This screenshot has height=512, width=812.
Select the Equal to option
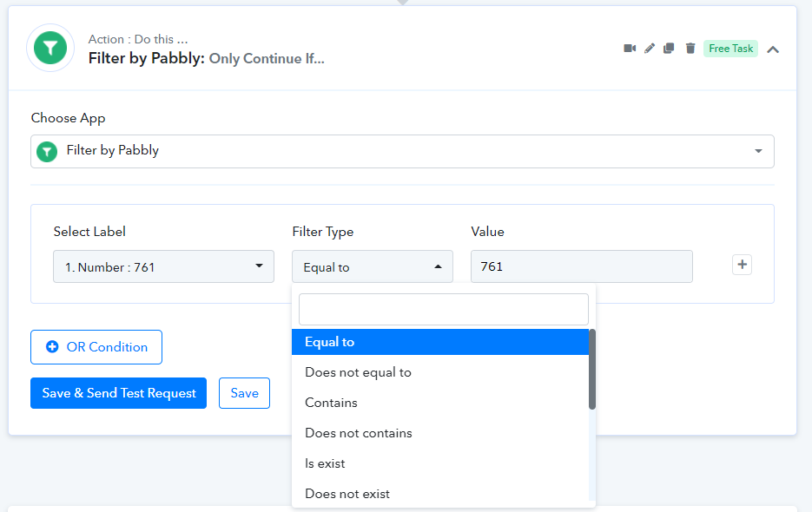coord(440,342)
